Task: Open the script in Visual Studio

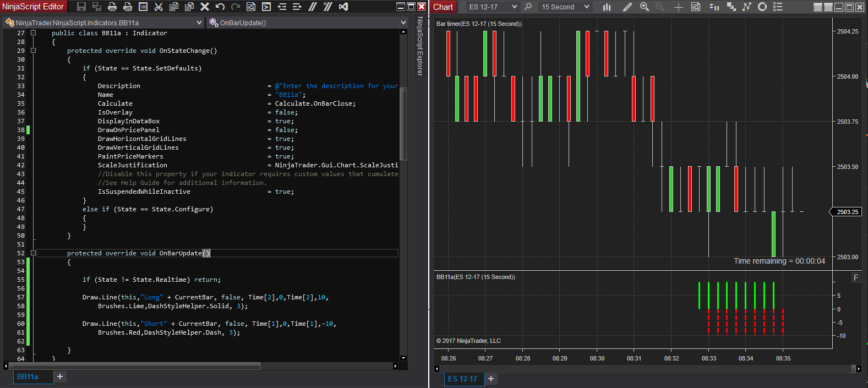Action: pos(343,7)
